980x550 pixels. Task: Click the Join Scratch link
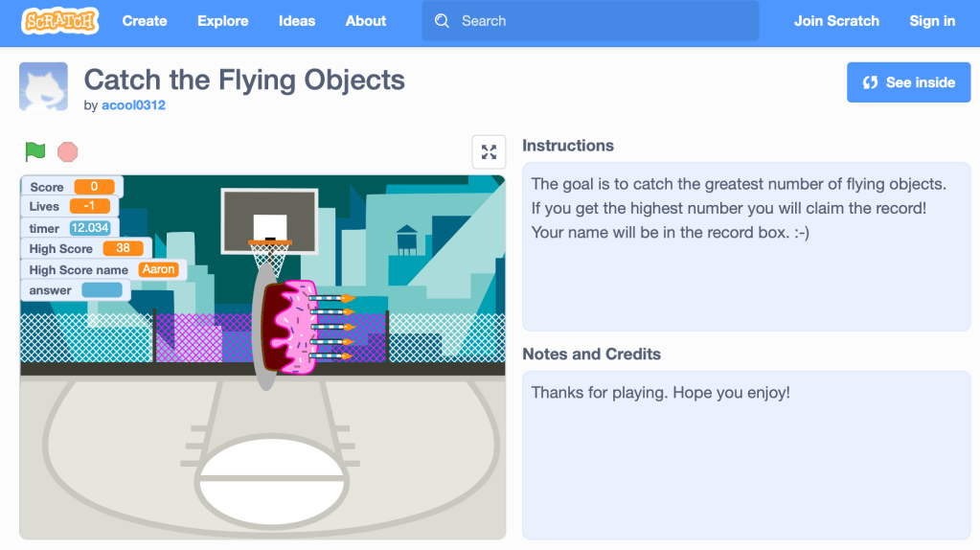click(x=836, y=21)
